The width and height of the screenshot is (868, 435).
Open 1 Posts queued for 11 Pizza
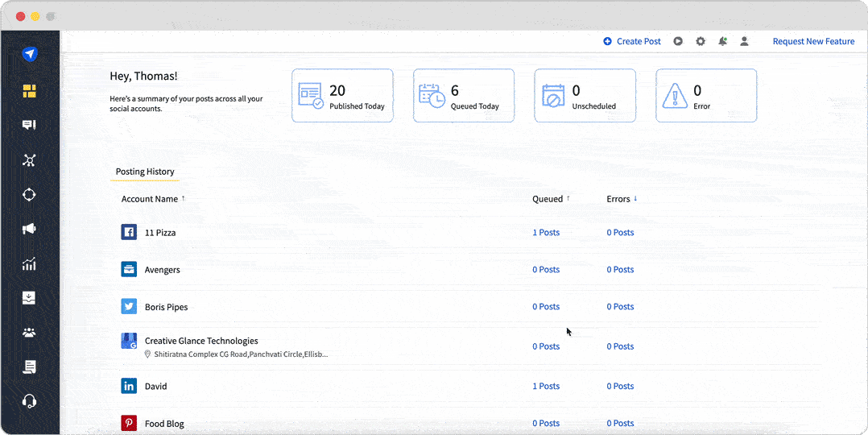pos(546,232)
